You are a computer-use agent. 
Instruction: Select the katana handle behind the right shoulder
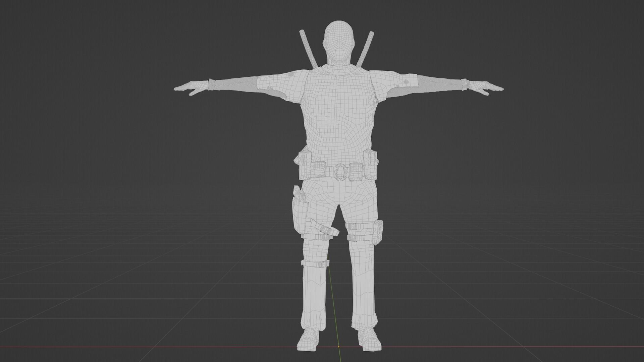click(365, 49)
